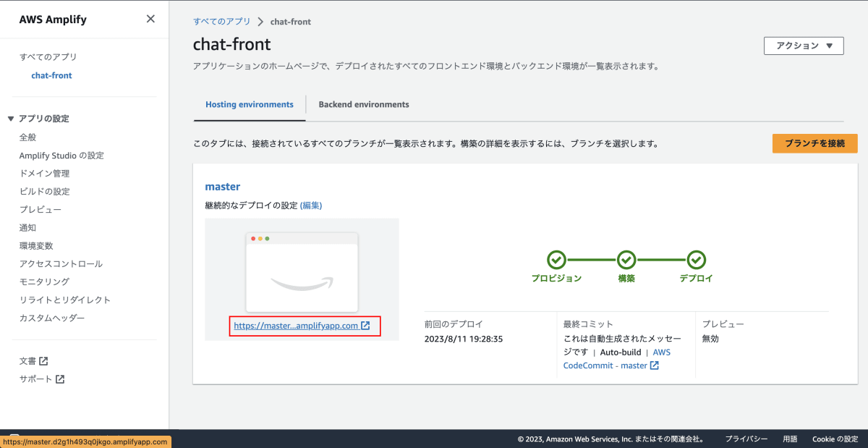
Task: Open サポート link in sidebar
Action: click(x=35, y=379)
